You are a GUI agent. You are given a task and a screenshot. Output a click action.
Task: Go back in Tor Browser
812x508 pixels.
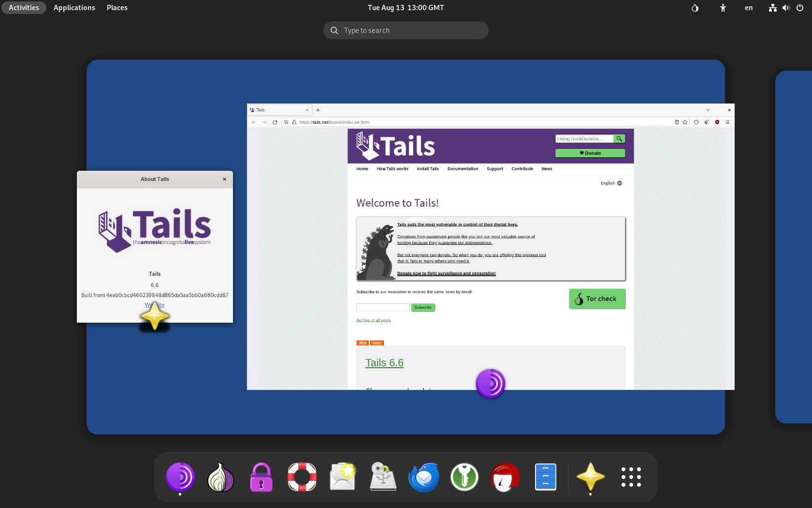click(254, 122)
